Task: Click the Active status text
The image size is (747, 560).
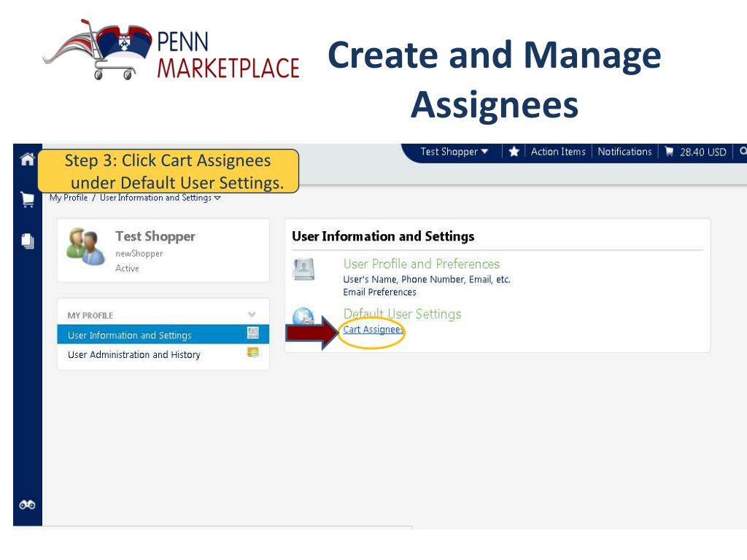Action: [127, 268]
